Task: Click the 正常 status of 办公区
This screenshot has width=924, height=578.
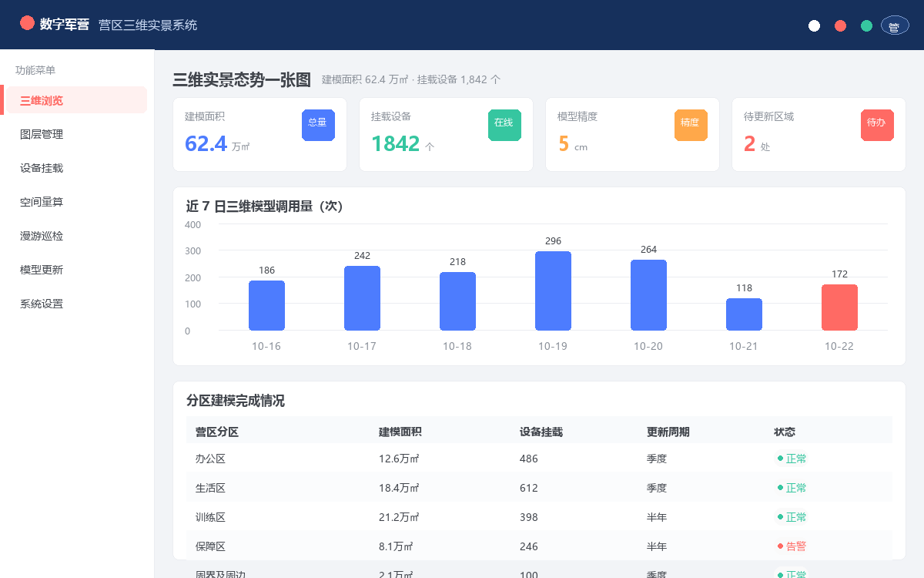Action: (792, 459)
